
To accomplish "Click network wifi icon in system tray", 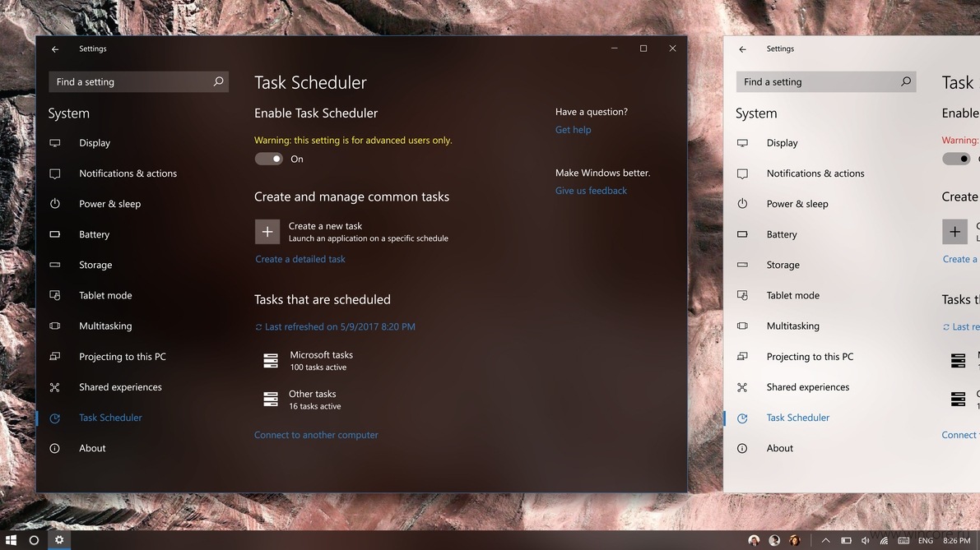I will [884, 541].
